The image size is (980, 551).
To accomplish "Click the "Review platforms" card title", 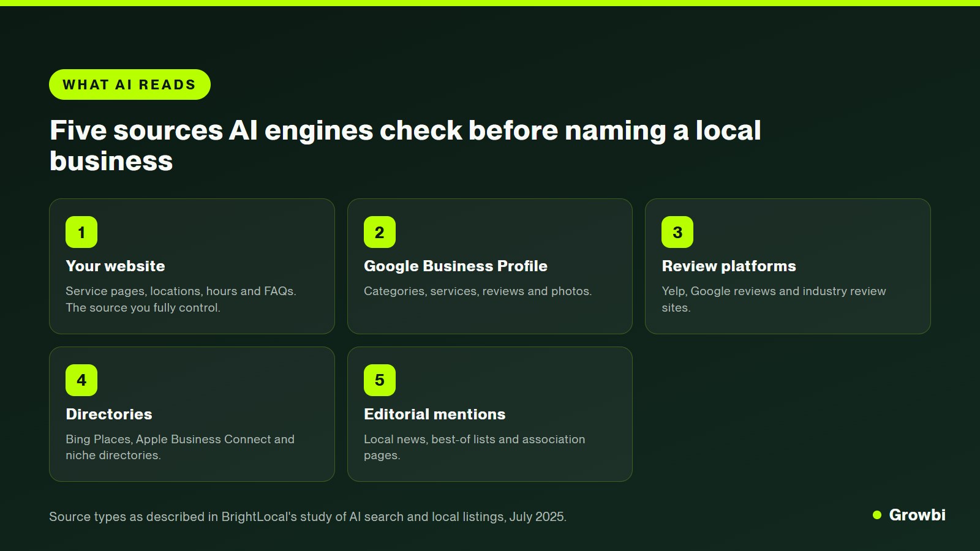I will 729,266.
